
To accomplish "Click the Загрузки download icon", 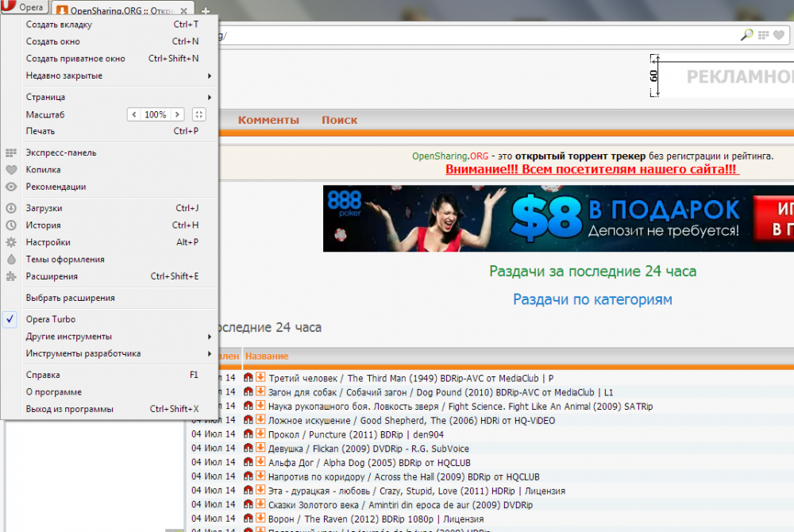I will click(11, 208).
